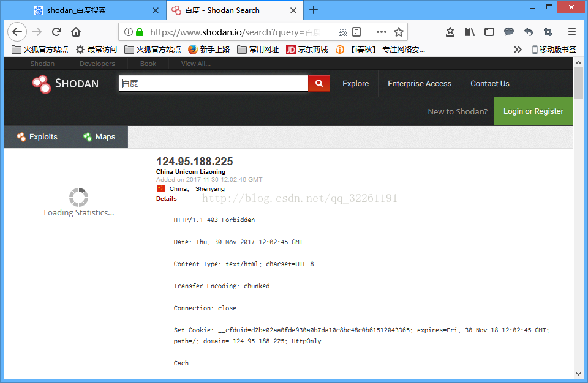The image size is (588, 383).
Task: Open the 新手上路 bookmark
Action: (x=209, y=50)
